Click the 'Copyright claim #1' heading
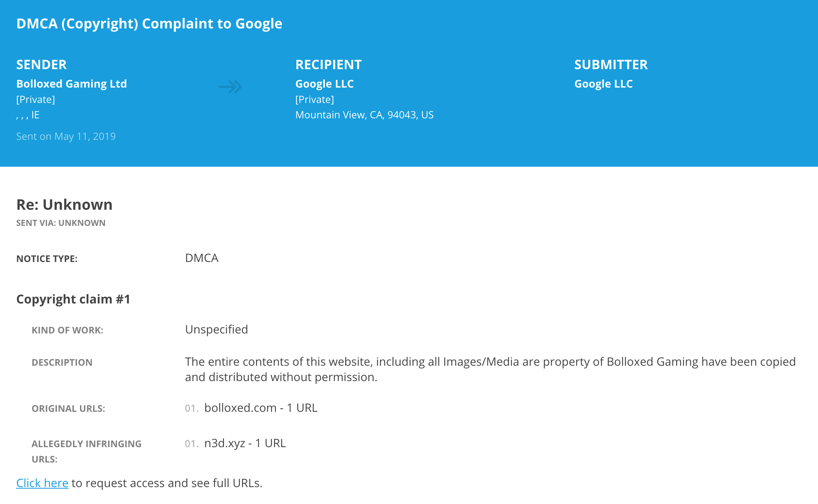 pyautogui.click(x=73, y=299)
